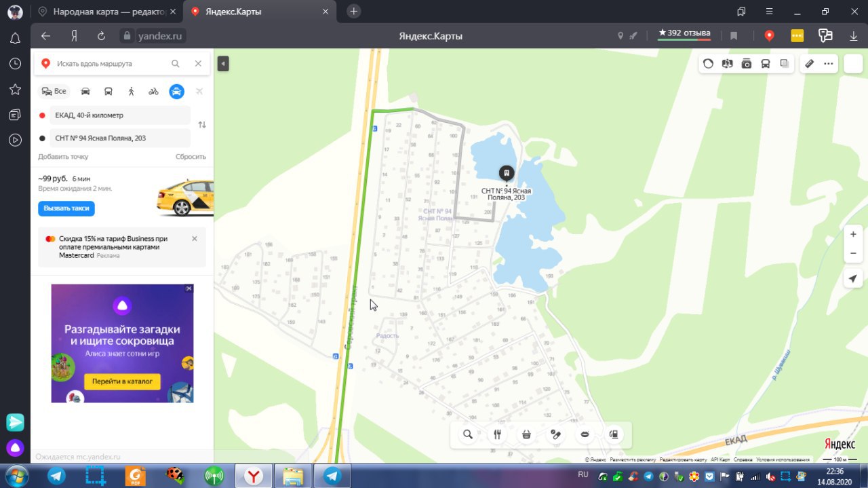This screenshot has width=868, height=488.
Task: Search places using bottom magnifier icon
Action: click(468, 434)
